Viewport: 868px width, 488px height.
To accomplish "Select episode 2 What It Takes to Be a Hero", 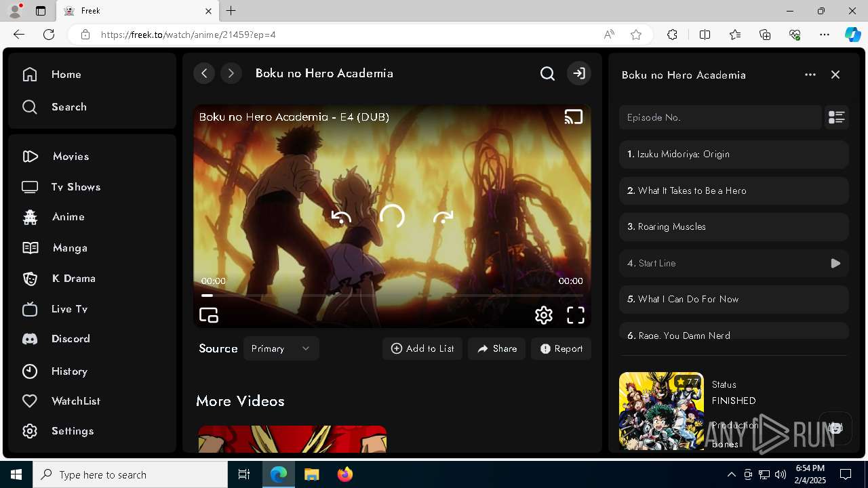I will pos(734,190).
